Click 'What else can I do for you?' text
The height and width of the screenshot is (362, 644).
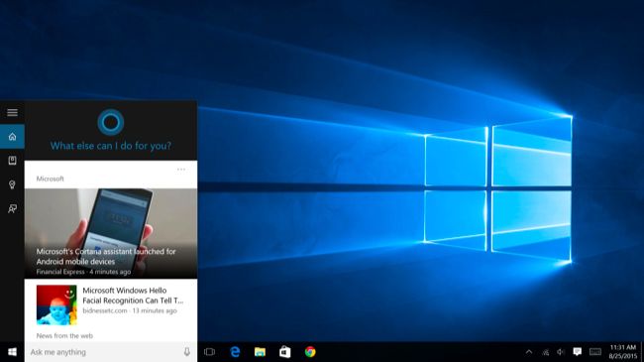(111, 146)
